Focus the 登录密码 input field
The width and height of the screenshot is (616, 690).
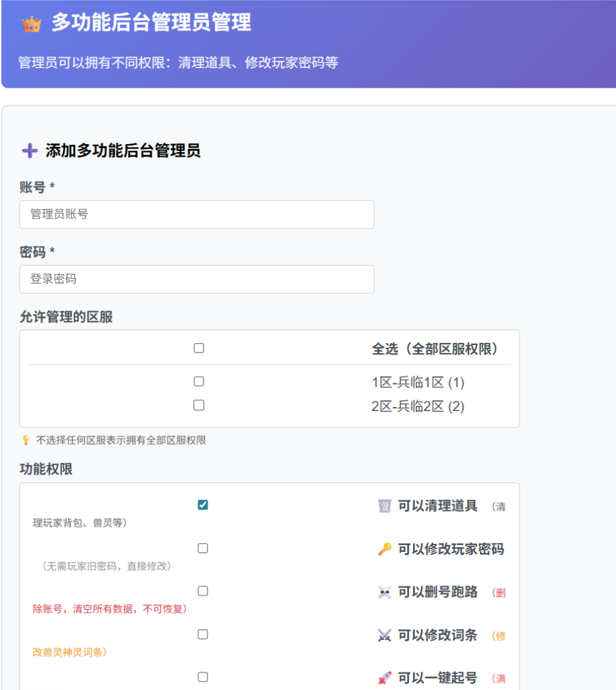pyautogui.click(x=197, y=279)
